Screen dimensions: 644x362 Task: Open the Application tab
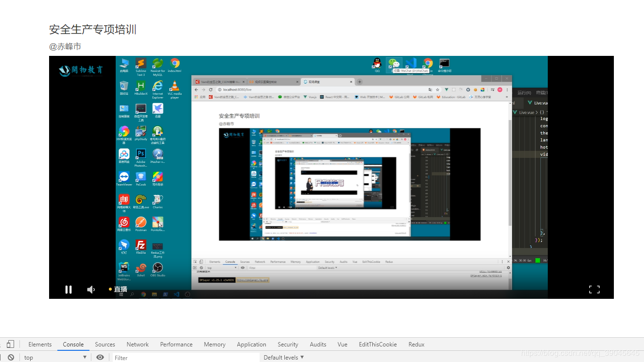click(x=252, y=344)
